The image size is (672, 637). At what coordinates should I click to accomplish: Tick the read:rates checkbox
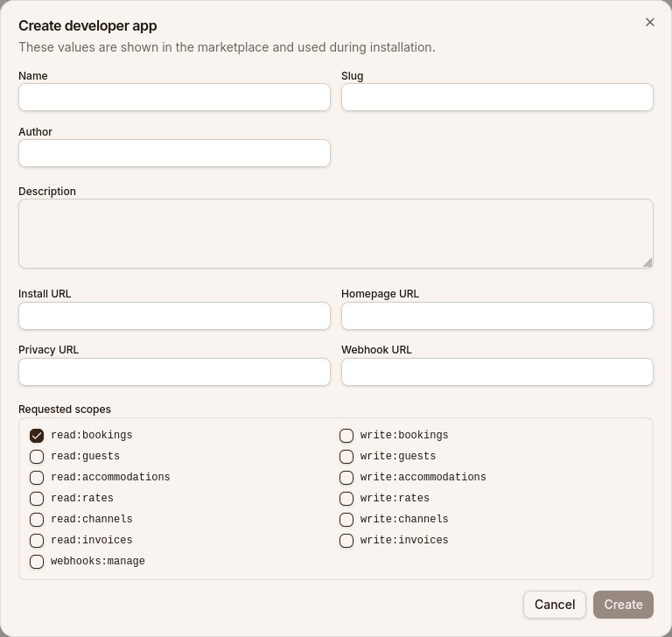coord(37,499)
